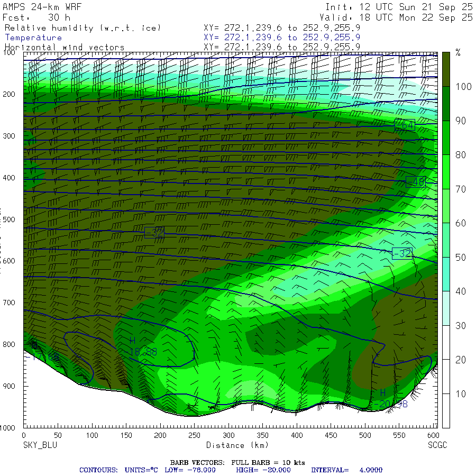Screen dimensions: 476x476
Task: Click the '150' distance axis label
Action: [x=126, y=435]
